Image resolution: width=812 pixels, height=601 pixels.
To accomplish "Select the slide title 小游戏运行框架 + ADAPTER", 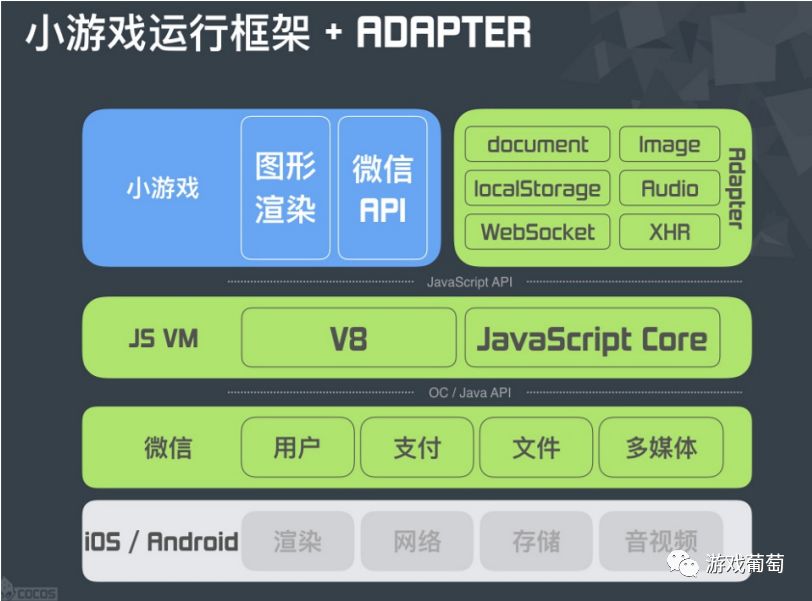I will [278, 32].
